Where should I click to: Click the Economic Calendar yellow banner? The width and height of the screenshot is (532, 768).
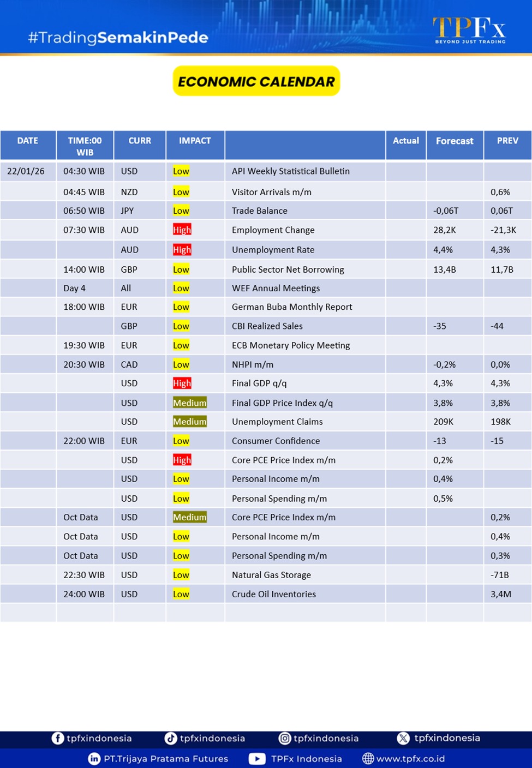point(256,81)
